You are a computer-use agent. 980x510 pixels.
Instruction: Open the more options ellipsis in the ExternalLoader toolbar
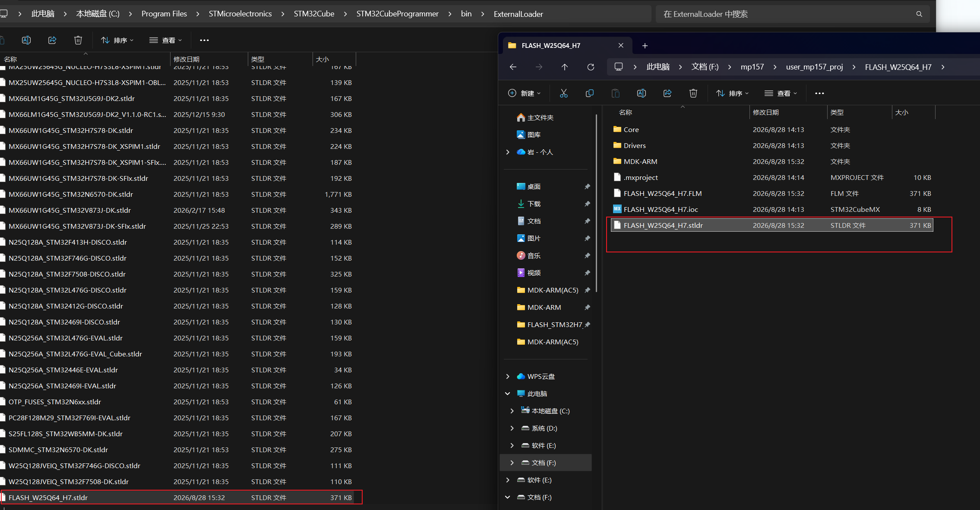(204, 40)
